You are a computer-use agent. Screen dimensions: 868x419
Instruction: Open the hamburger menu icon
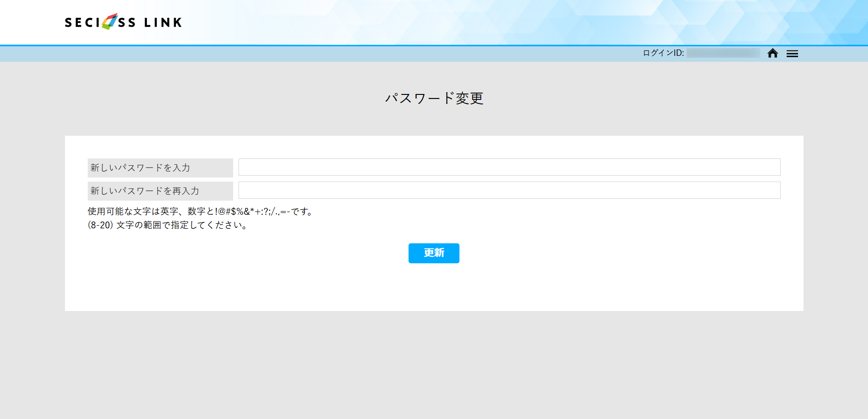pos(792,54)
